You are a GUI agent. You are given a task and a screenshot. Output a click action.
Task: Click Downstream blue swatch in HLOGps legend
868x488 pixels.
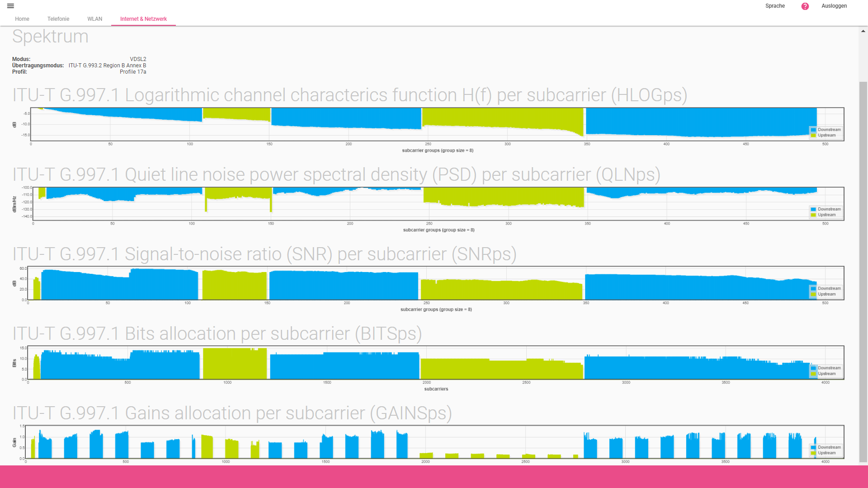(x=813, y=130)
